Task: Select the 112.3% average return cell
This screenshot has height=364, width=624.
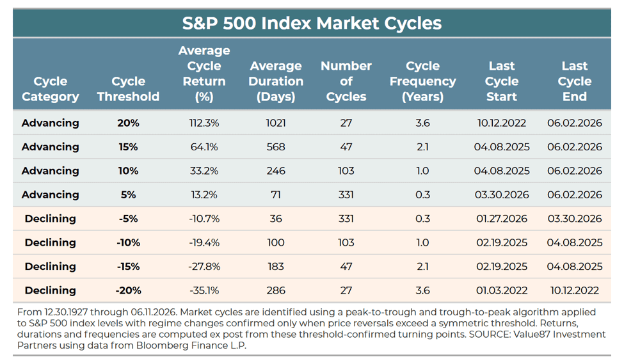Action: click(204, 123)
